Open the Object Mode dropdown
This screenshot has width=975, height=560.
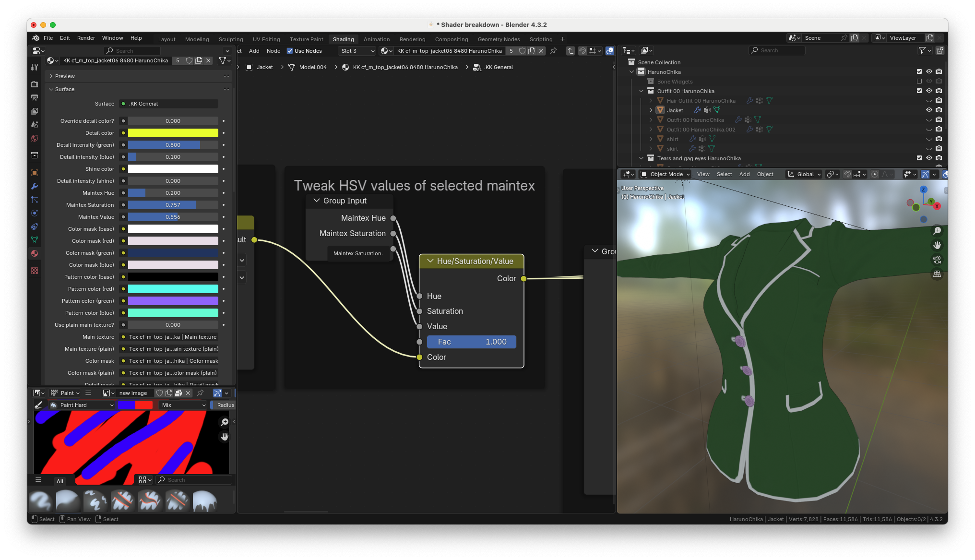[x=666, y=174]
